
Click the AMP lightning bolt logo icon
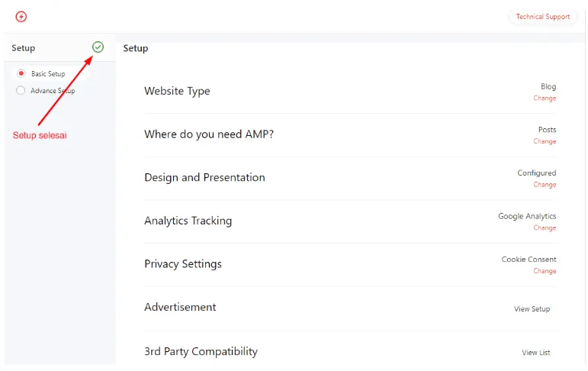pyautogui.click(x=21, y=17)
